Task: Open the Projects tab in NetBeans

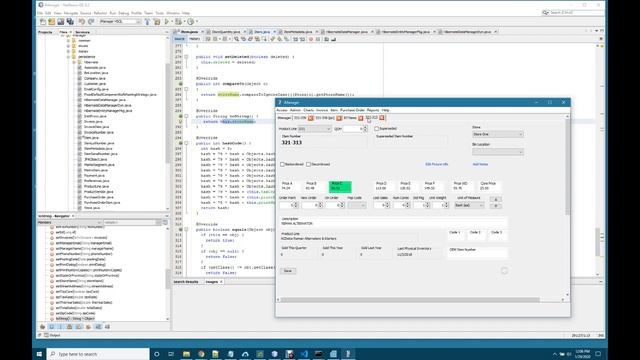Action: click(45, 32)
